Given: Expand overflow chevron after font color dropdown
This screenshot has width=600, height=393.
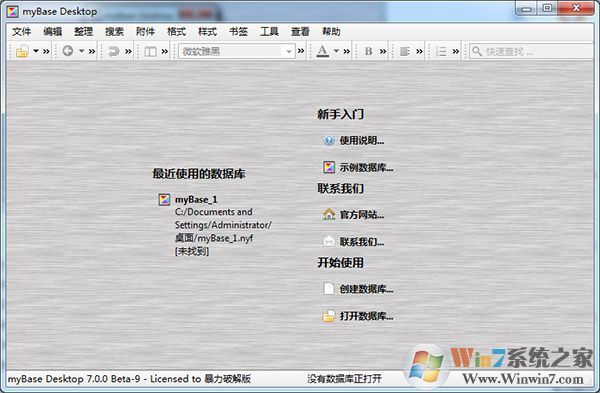Looking at the screenshot, I should coord(347,51).
